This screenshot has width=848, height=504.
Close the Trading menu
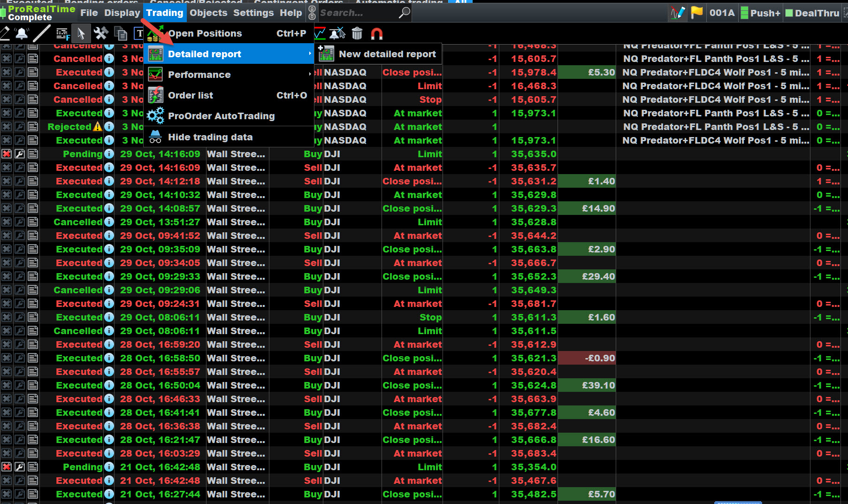click(165, 13)
